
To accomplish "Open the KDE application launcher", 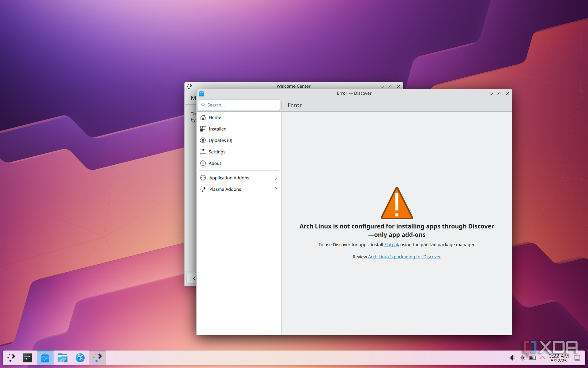I will pos(11,358).
